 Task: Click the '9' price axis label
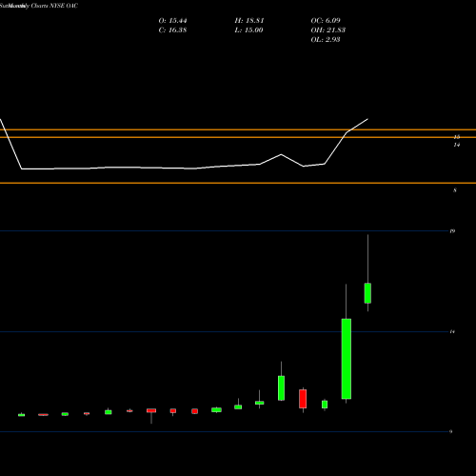point(451,431)
